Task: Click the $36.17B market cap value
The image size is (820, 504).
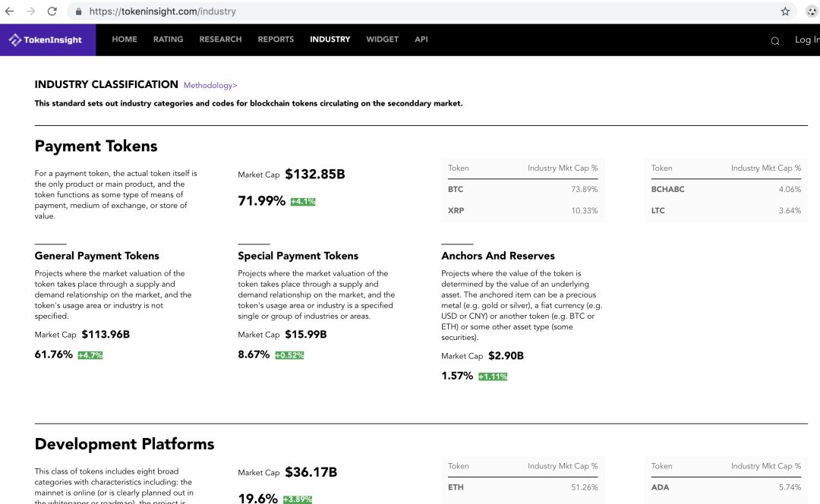Action: (x=311, y=472)
